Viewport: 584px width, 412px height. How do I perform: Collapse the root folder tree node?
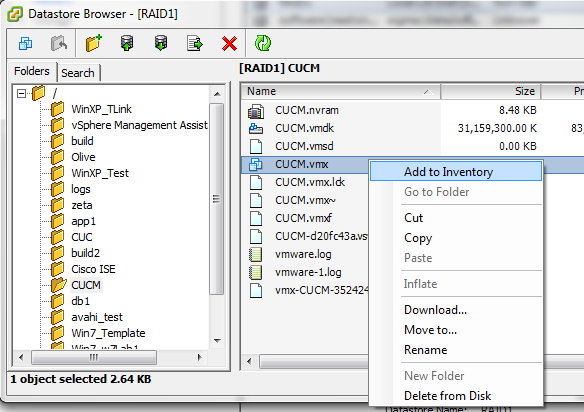[22, 93]
